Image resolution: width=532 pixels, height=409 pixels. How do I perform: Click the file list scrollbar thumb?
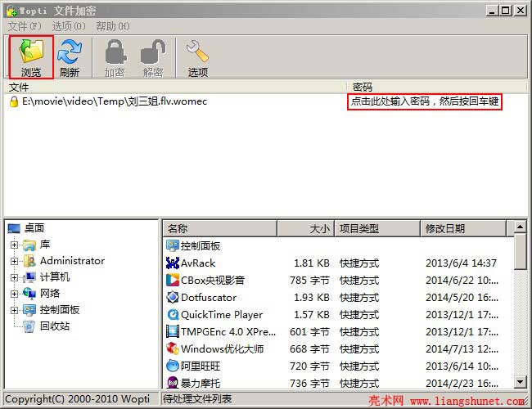520,251
